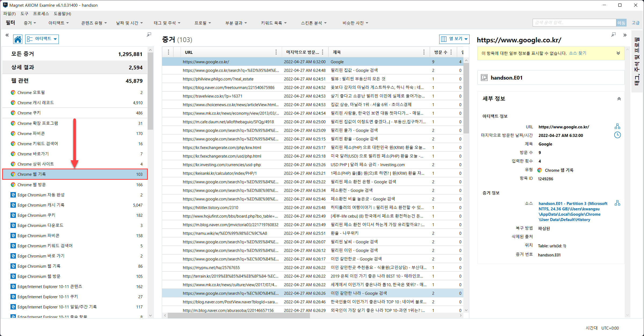
Task: Open the 비슷한 사진 filter dropdown
Action: tap(355, 23)
